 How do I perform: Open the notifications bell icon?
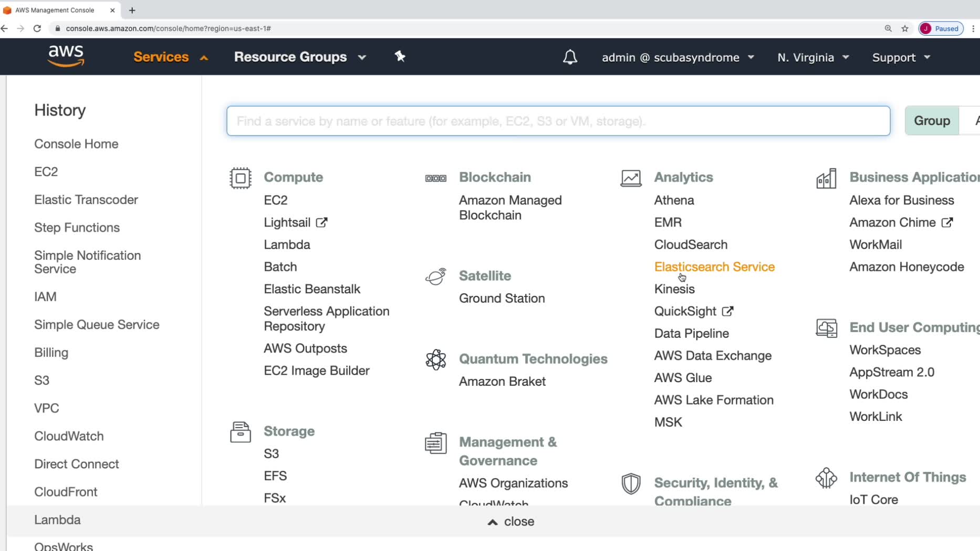[x=570, y=57]
